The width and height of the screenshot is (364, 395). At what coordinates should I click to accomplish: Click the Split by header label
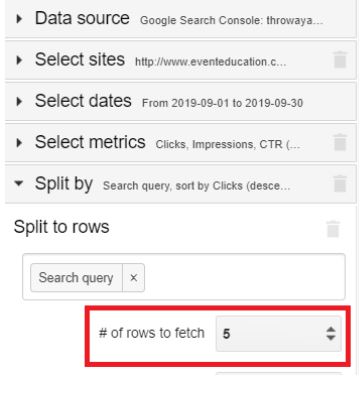(x=64, y=184)
